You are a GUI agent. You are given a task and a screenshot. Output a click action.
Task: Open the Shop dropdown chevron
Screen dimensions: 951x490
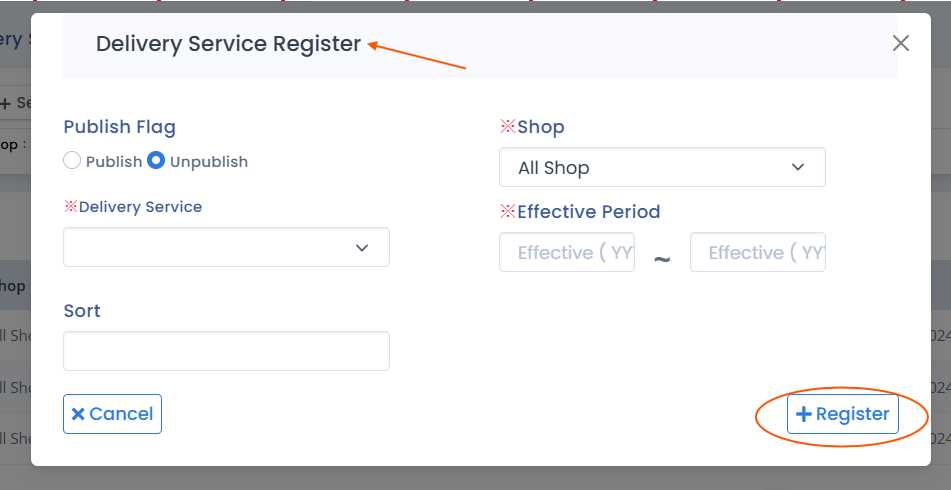coord(798,167)
